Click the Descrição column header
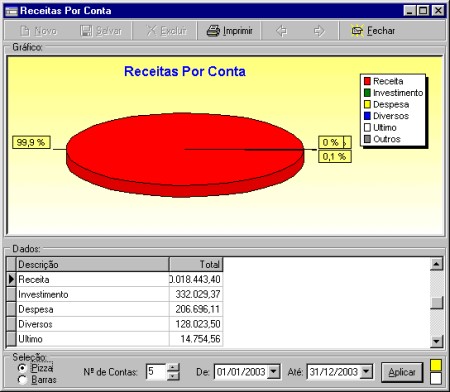Viewport: 450px width, 392px height. [92, 265]
